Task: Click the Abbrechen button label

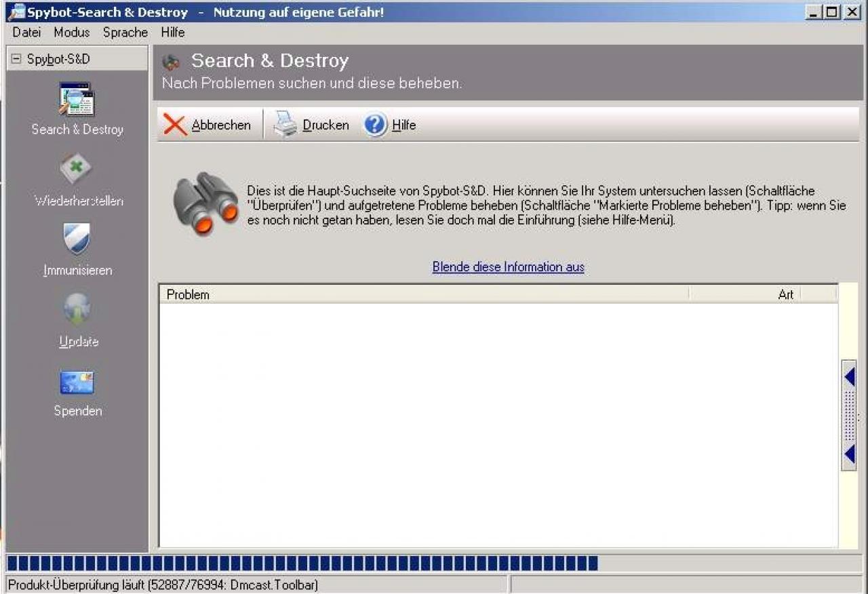Action: tap(221, 125)
